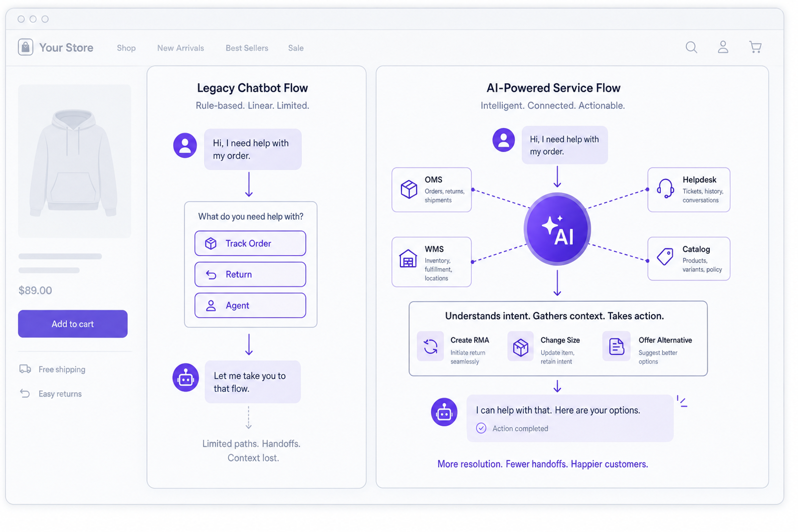798x532 pixels.
Task: Click 'I can help with that' response bubble
Action: (570, 418)
